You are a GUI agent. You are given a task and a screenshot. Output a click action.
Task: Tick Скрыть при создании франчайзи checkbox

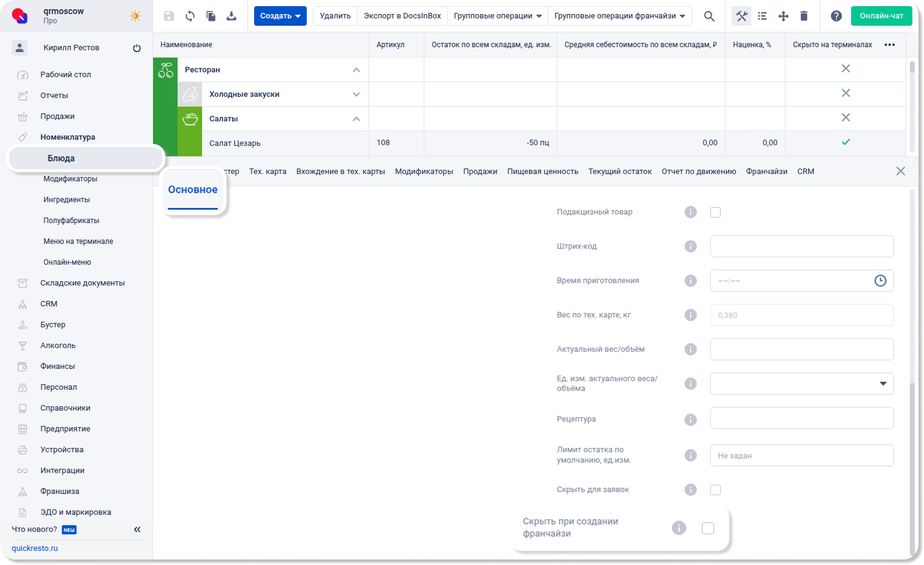tap(708, 528)
